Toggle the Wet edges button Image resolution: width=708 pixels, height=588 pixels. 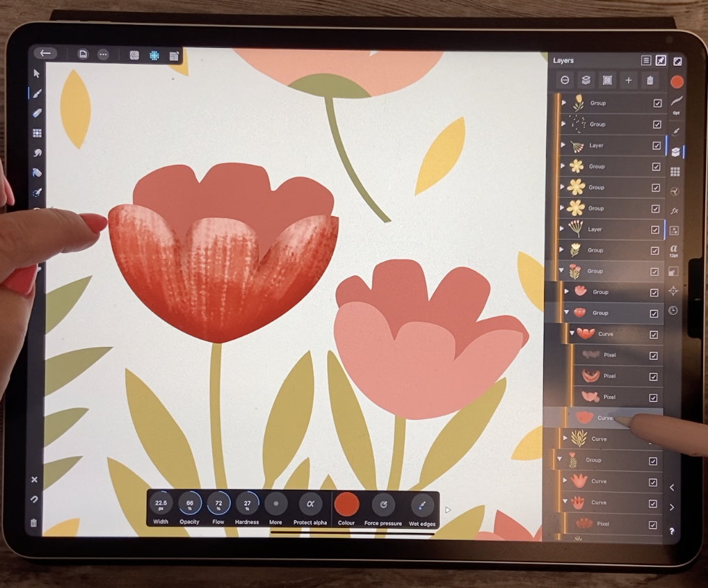tap(422, 509)
